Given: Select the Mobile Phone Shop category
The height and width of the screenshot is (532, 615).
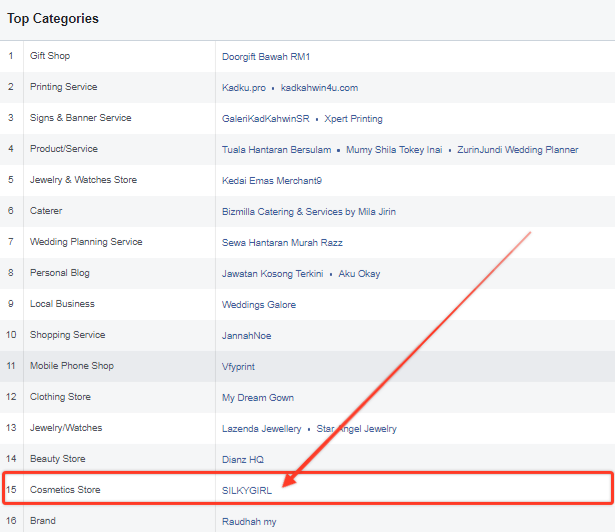Looking at the screenshot, I should 72,366.
